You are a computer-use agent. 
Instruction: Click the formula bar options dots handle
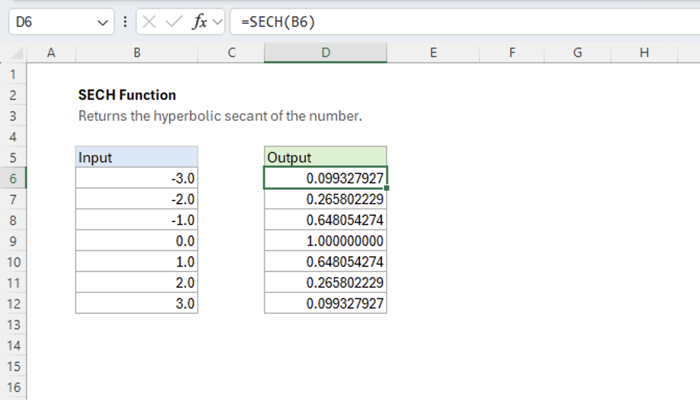[x=125, y=22]
